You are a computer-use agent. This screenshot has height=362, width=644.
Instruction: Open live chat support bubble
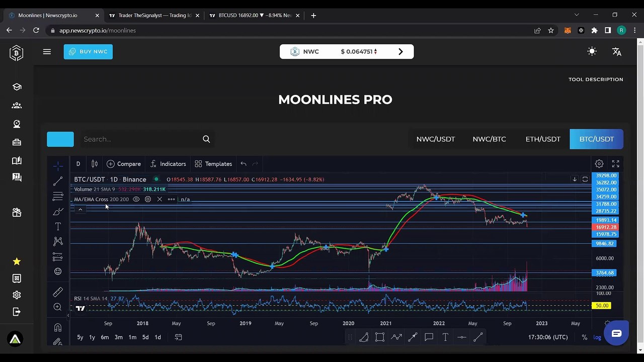(616, 334)
